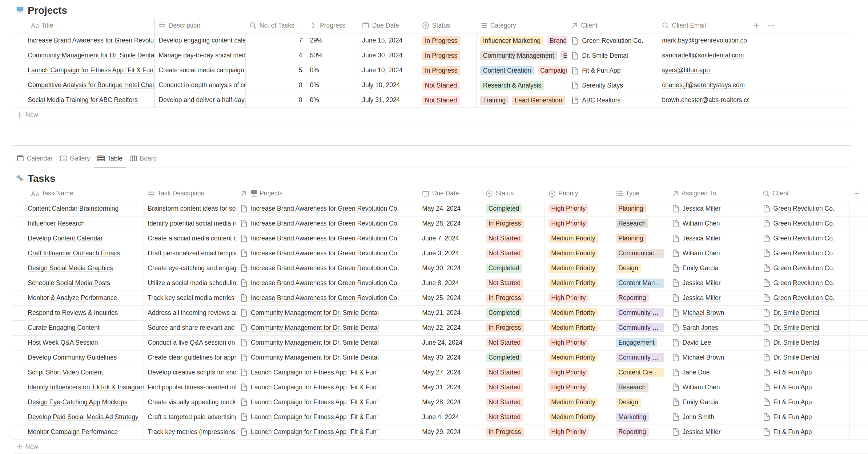
Task: Click the status circle icon in Tasks header
Action: pos(489,193)
